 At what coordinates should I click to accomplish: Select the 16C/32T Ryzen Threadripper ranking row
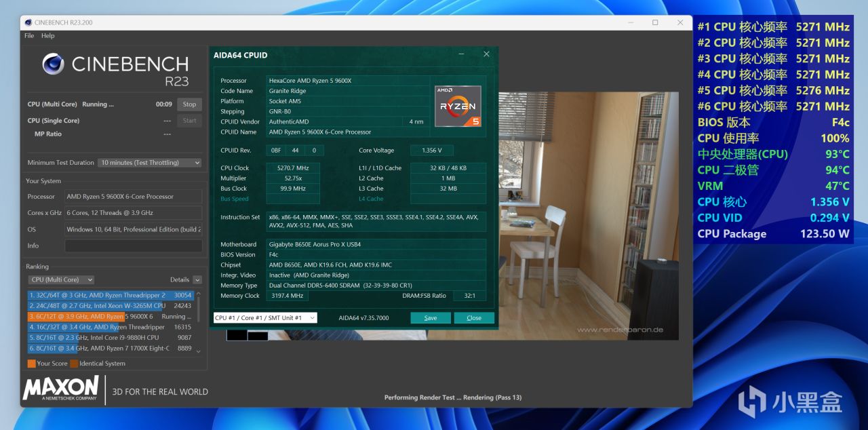coord(111,327)
